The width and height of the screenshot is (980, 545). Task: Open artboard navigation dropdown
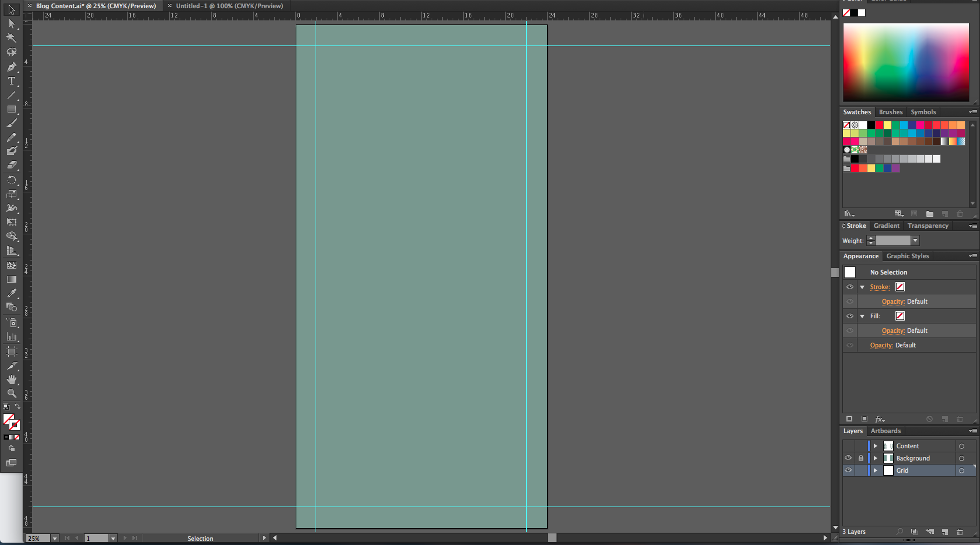(x=113, y=539)
